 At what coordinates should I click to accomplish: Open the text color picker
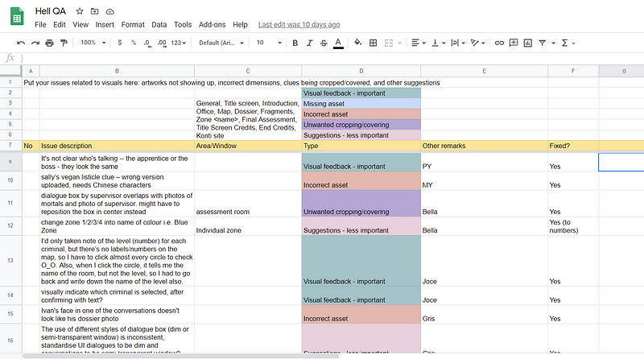[337, 43]
